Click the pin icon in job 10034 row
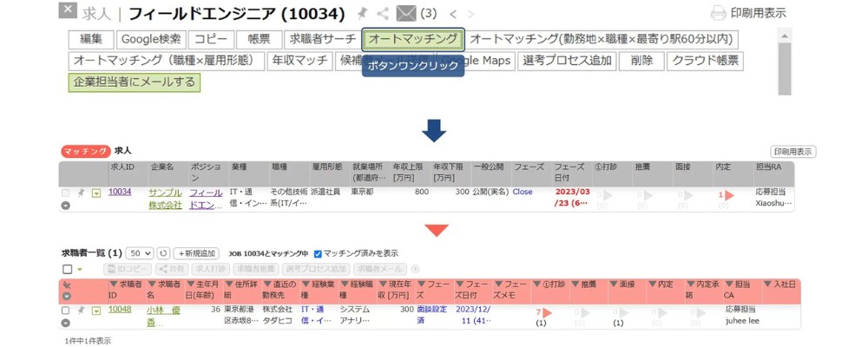868x347 pixels. (x=81, y=193)
